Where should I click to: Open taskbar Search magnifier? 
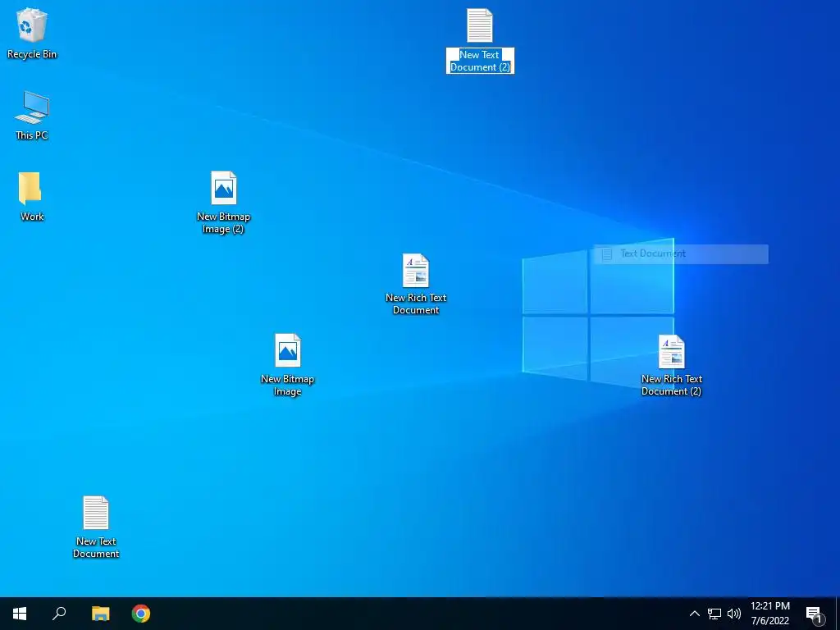(x=59, y=614)
